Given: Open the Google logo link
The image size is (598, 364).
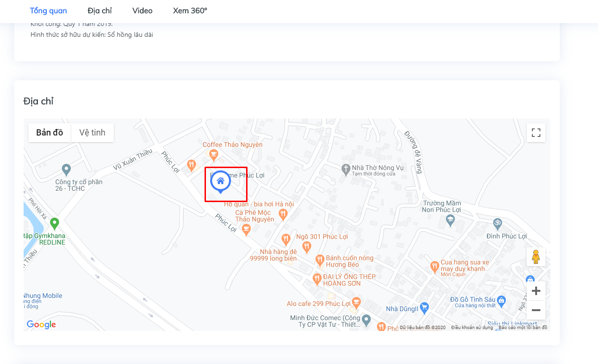Looking at the screenshot, I should click(x=41, y=324).
